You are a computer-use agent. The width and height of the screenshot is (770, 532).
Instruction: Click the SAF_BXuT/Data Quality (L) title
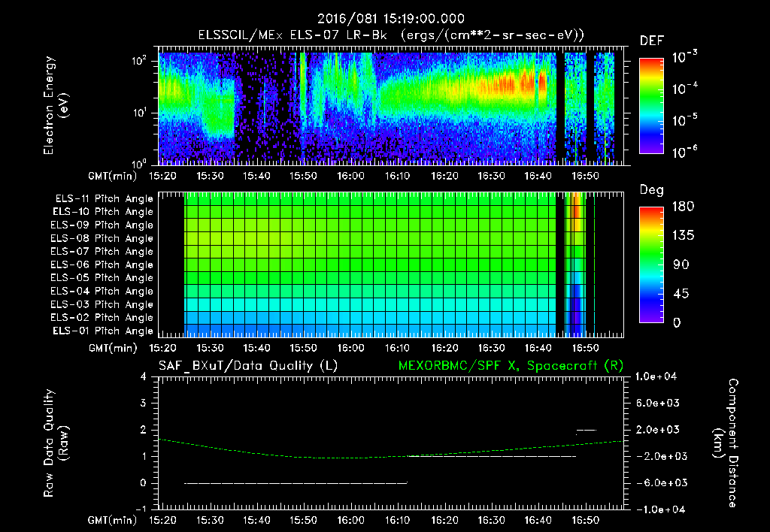pos(248,366)
